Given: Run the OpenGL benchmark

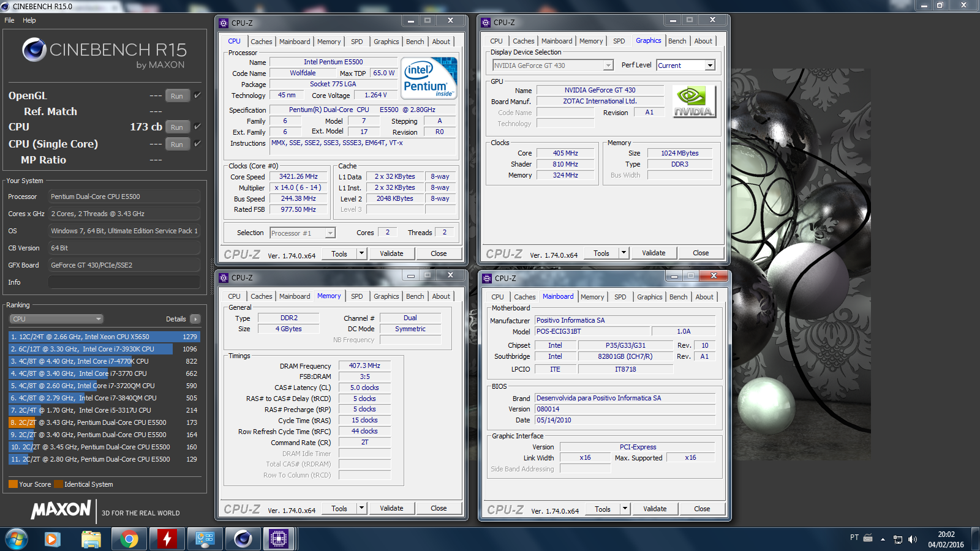Looking at the screenshot, I should (177, 96).
